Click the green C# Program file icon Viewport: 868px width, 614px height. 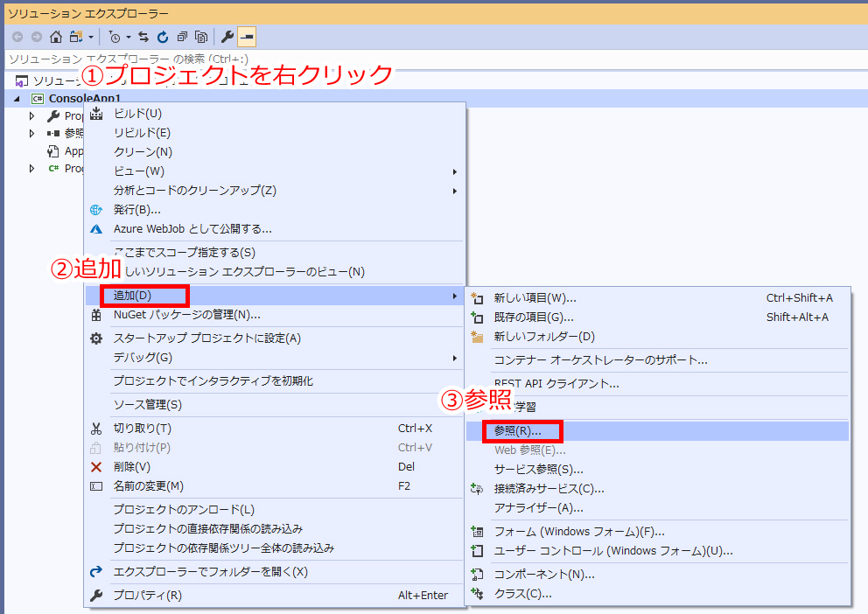coord(53,168)
